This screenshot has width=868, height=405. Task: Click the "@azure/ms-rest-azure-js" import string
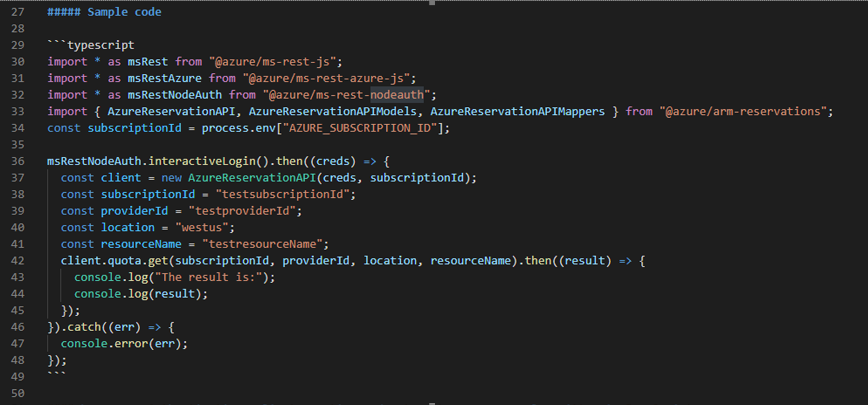327,78
